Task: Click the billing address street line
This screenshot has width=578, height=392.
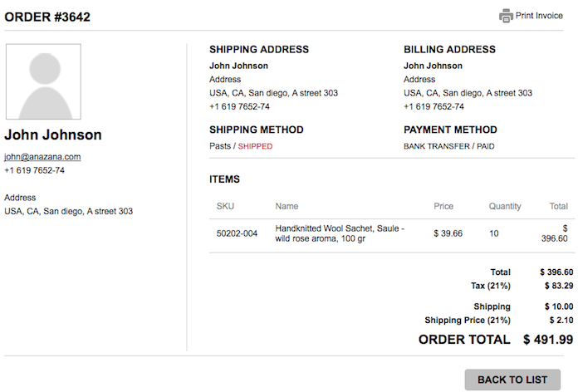Action: pos(468,93)
